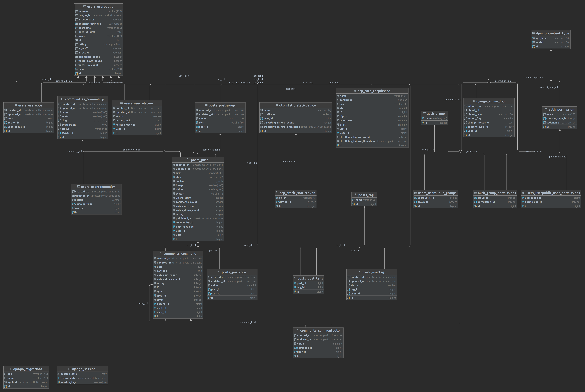Select date_of_birth column in users_userpublic
The height and width of the screenshot is (392, 585).
[99, 32]
